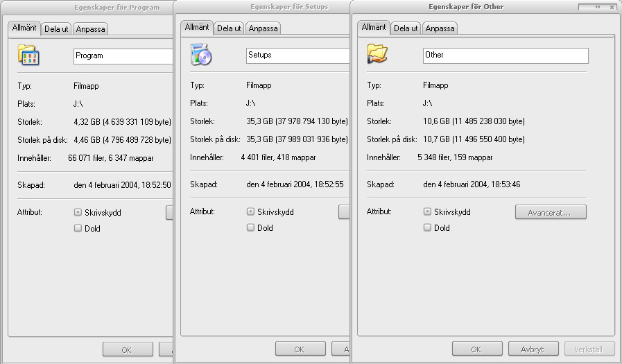Check the Dold box for Setups folder
622x364 pixels.
click(250, 227)
